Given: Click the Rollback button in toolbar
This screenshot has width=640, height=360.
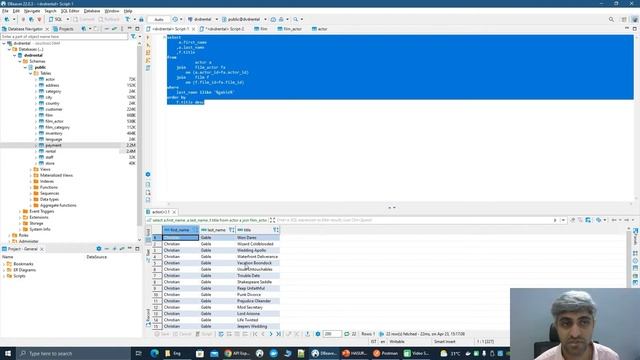Looking at the screenshot, I should click(x=109, y=19).
